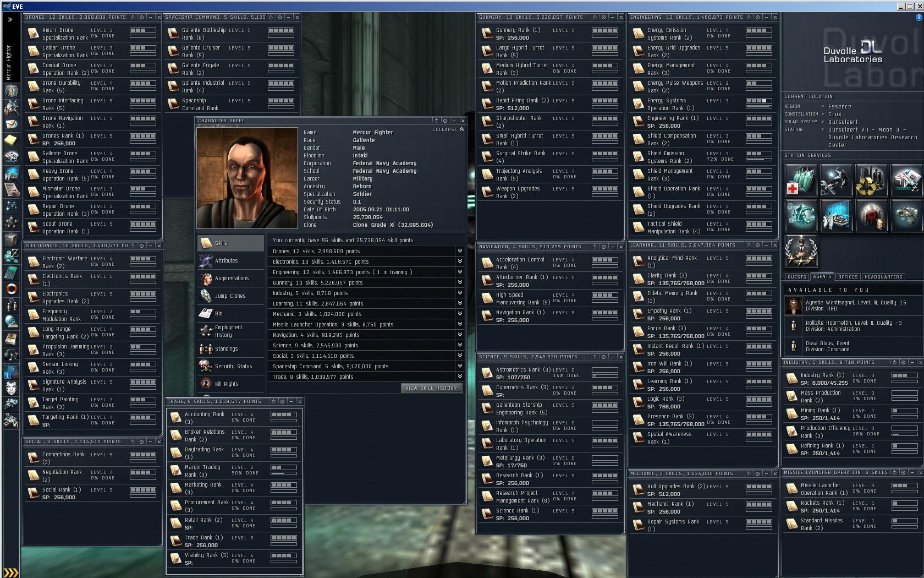
Task: Click the skill book icon for Gunnery Rank (1)
Action: tap(487, 34)
